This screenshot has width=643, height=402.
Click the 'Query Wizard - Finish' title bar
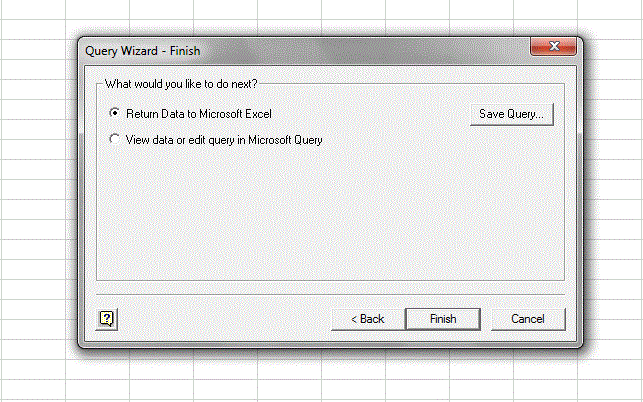300,48
